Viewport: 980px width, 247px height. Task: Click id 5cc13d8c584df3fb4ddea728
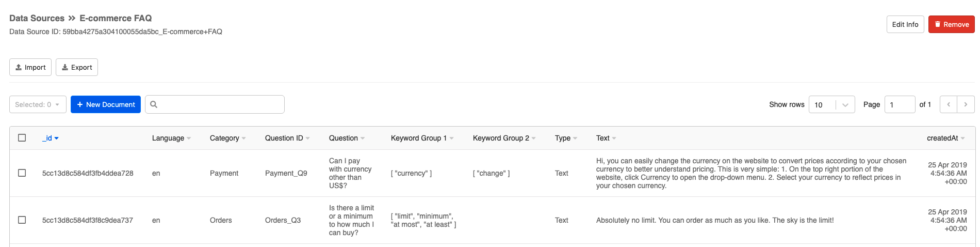(x=88, y=173)
